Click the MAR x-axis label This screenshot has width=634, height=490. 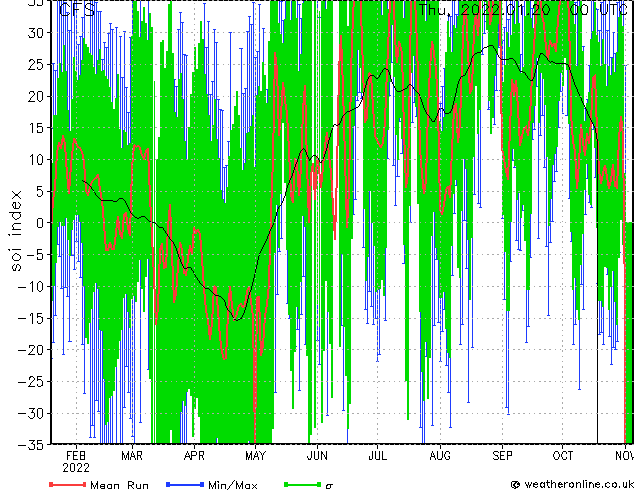point(132,456)
